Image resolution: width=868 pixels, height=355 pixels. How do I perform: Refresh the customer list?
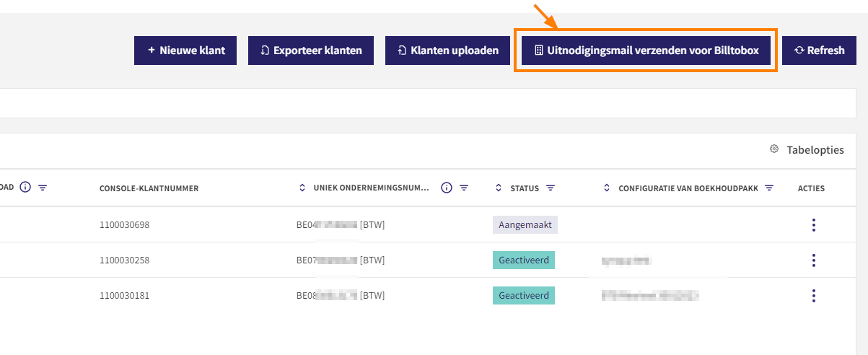[819, 51]
